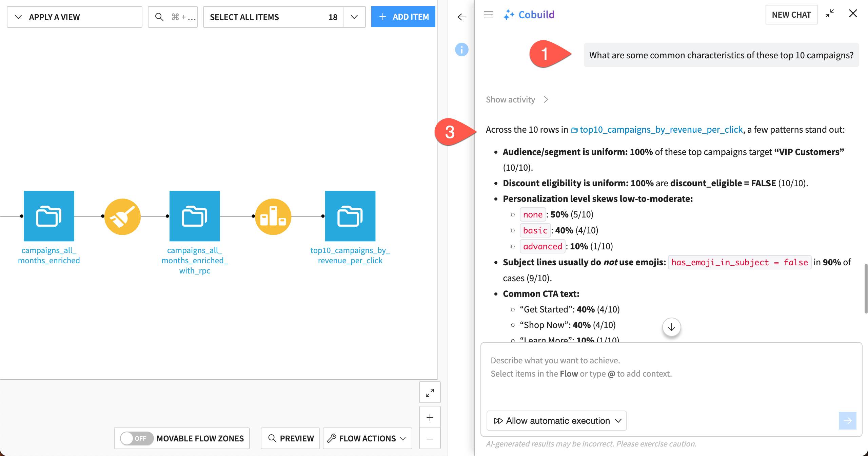Viewport: 868px width, 456px height.
Task: Click the 'basic' personalization tag
Action: coord(535,230)
